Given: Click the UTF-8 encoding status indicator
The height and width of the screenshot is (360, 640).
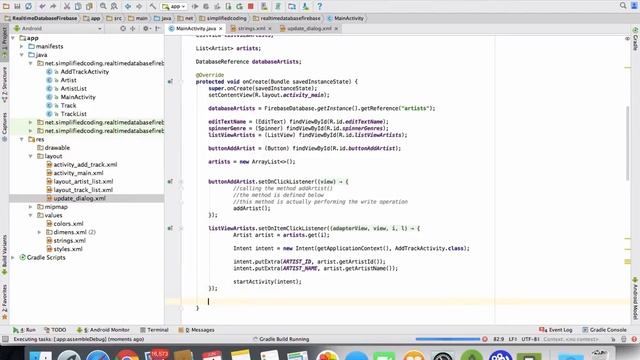Looking at the screenshot, I should tap(531, 339).
